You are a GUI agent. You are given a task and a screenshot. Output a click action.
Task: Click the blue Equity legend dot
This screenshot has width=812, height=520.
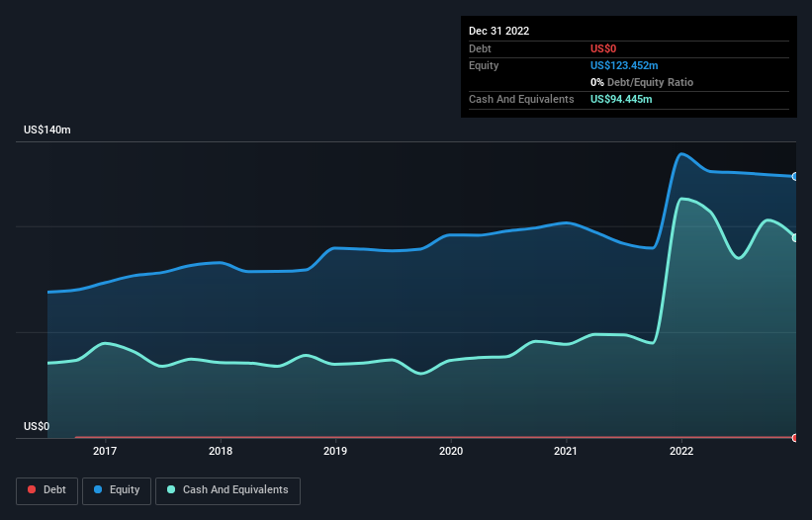click(98, 489)
